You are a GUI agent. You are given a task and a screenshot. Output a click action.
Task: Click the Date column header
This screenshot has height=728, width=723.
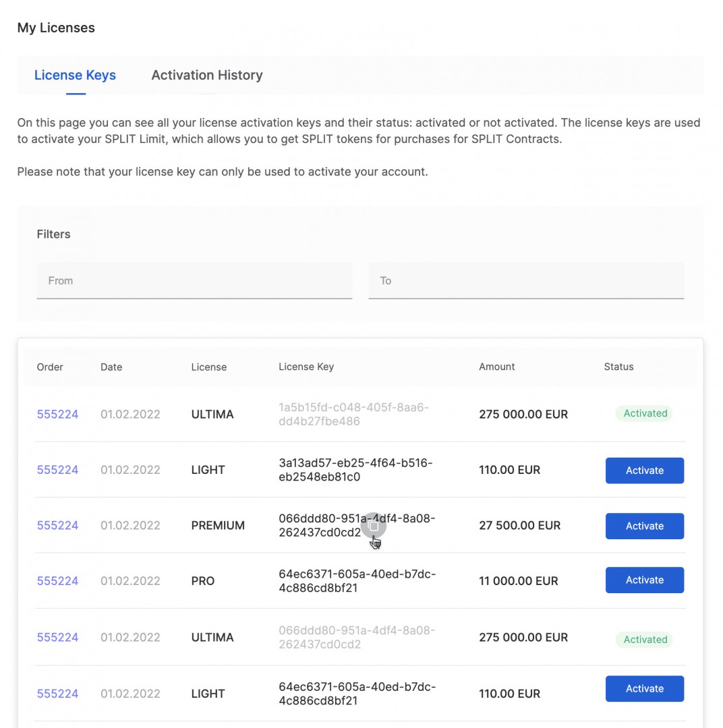pyautogui.click(x=111, y=367)
